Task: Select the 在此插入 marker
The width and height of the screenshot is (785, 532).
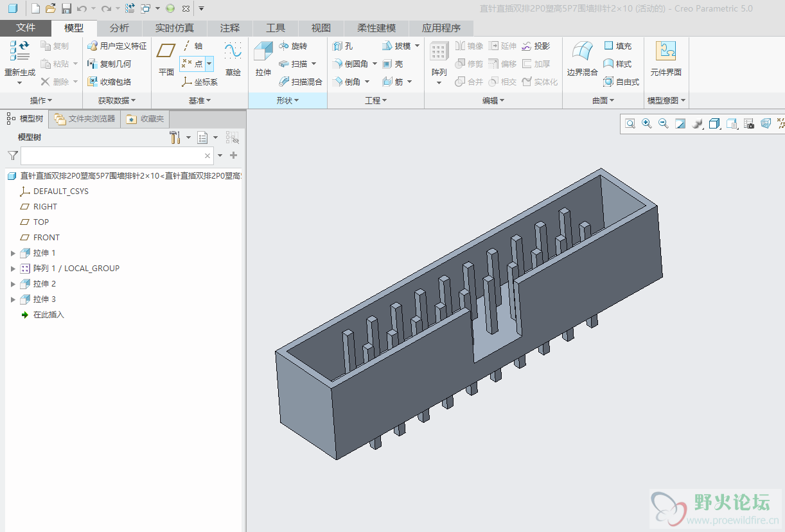Action: pyautogui.click(x=42, y=315)
